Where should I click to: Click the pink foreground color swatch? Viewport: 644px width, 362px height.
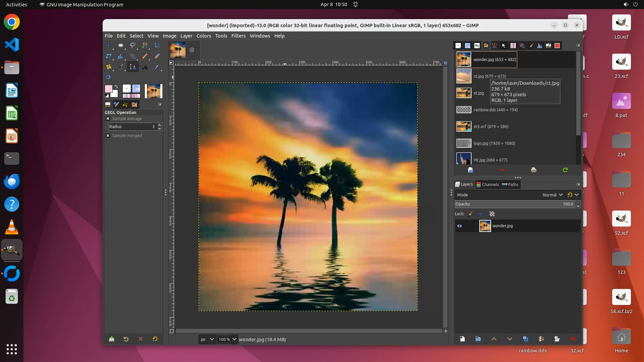108,89
